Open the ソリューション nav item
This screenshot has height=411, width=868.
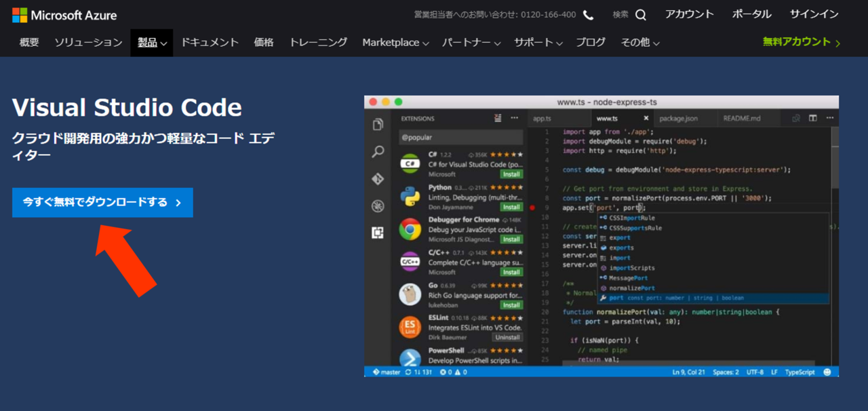click(x=88, y=42)
